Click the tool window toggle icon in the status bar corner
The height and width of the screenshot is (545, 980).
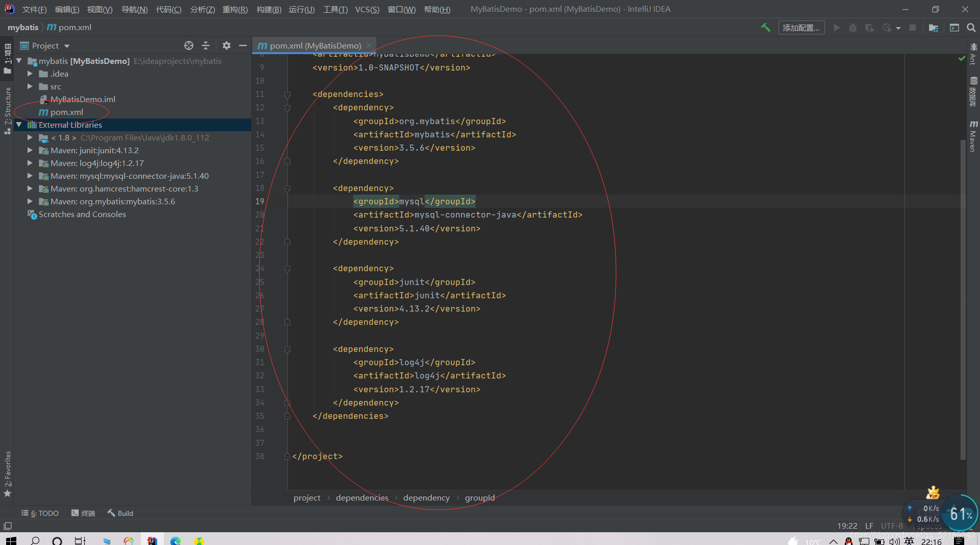[7, 526]
